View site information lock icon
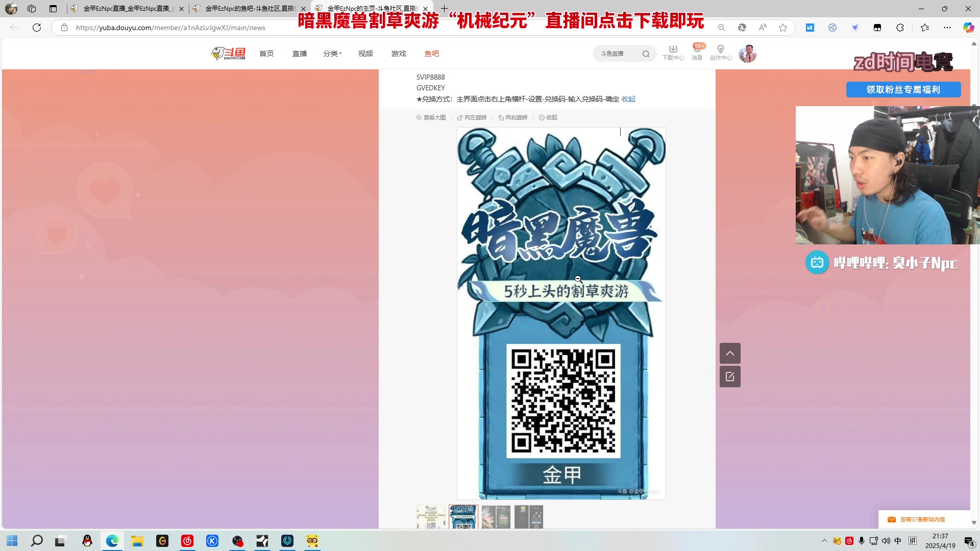The image size is (980, 551). (x=64, y=28)
